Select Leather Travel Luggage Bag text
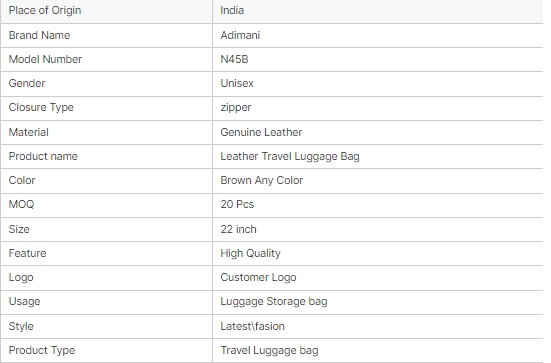551x363 pixels. pyautogui.click(x=290, y=156)
